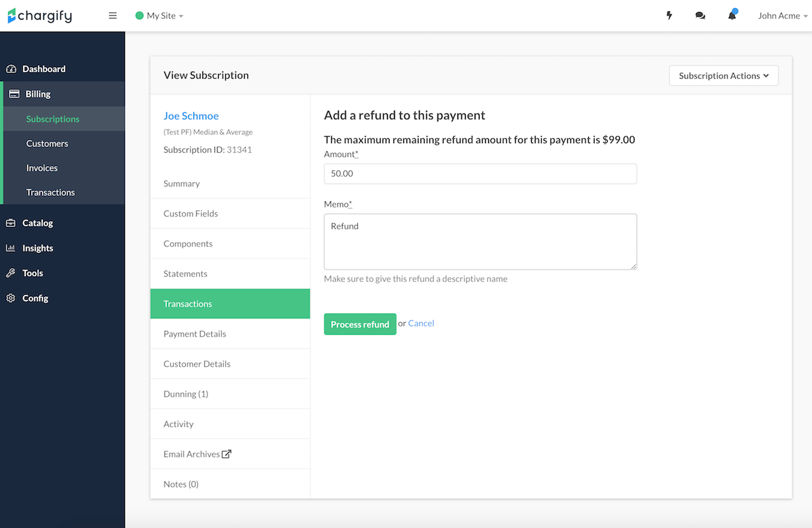Click inside the Amount field
The width and height of the screenshot is (812, 528).
pyautogui.click(x=480, y=173)
